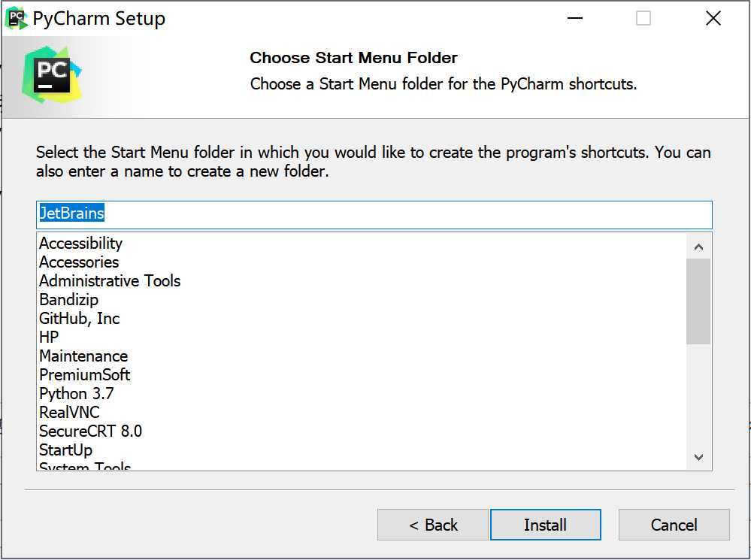Choose the Maintenance folder

[x=83, y=356]
